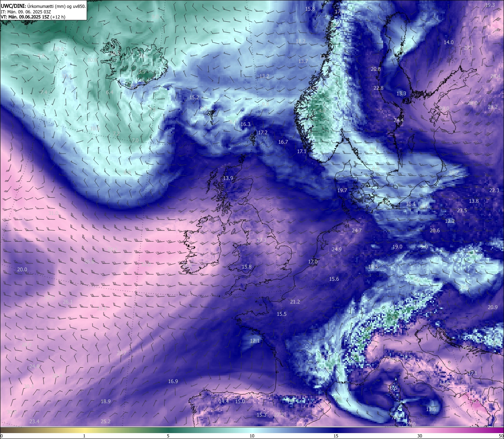
Task: Click the 13.3 value label
Action: click(x=401, y=94)
